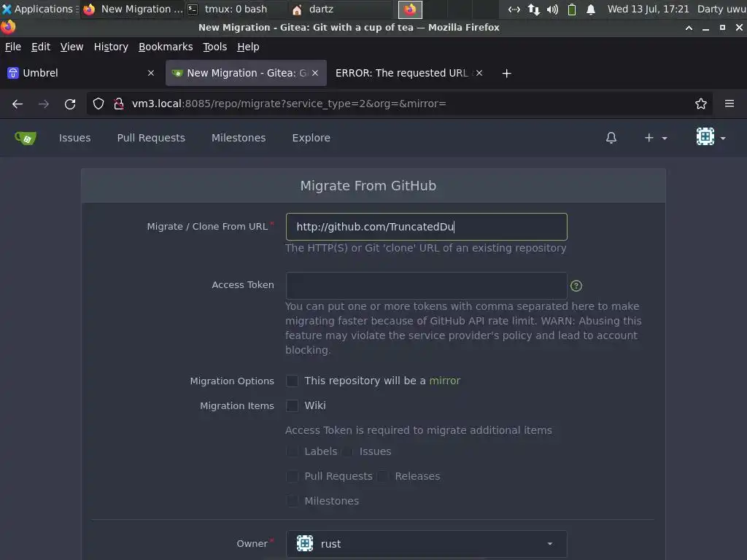Open the Bookmarks menu
The image size is (747, 560).
(x=166, y=47)
